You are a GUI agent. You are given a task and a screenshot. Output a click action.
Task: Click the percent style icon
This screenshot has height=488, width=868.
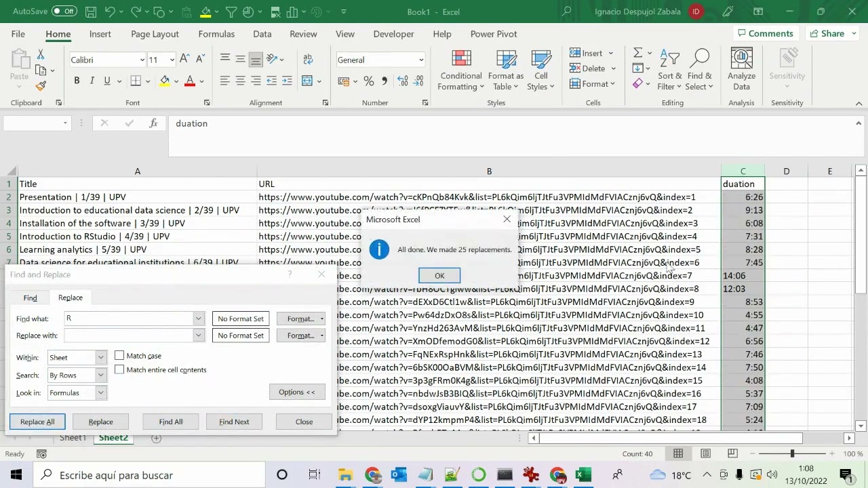click(x=368, y=81)
